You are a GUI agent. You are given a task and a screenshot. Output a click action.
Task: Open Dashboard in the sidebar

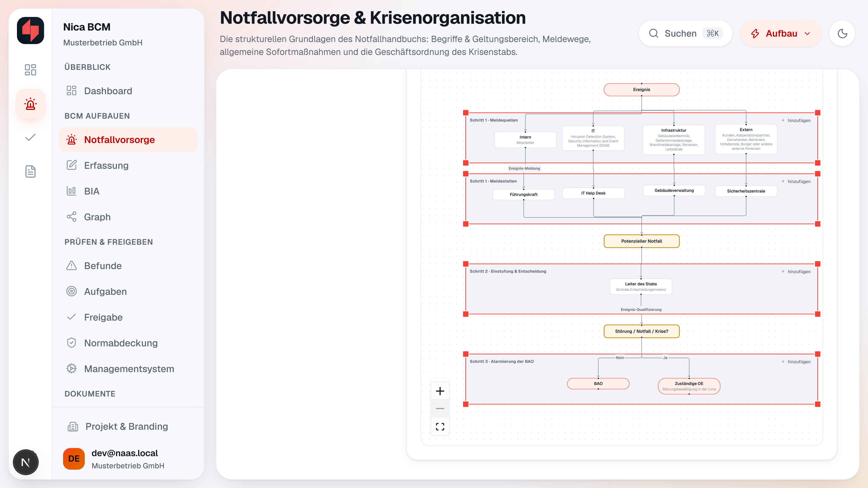coord(128,91)
